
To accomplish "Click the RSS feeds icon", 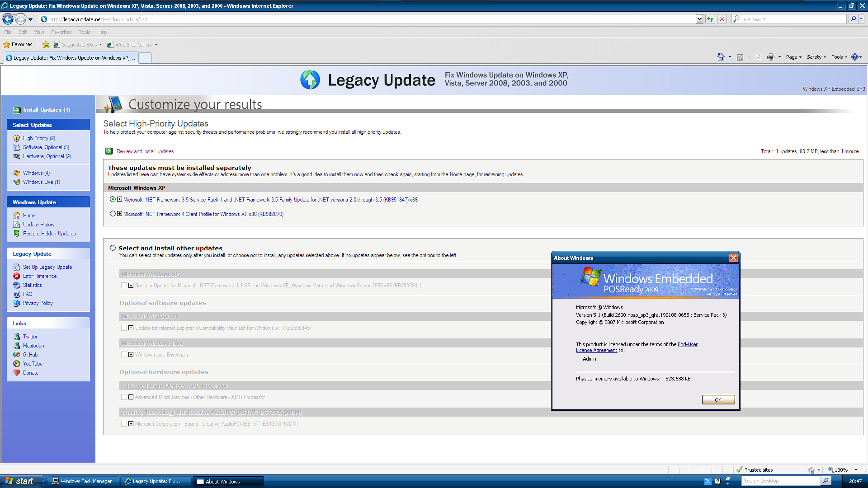I will [740, 57].
